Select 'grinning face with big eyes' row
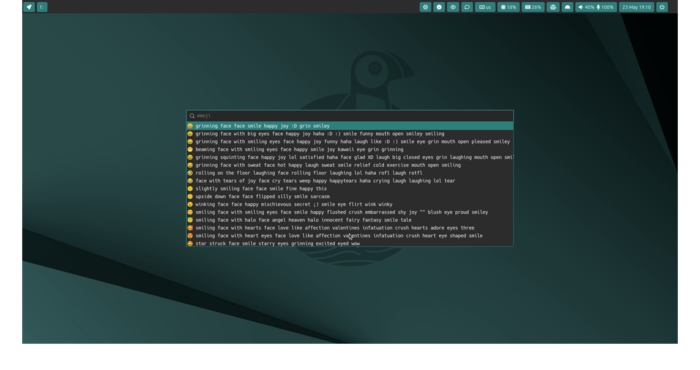 [350, 134]
